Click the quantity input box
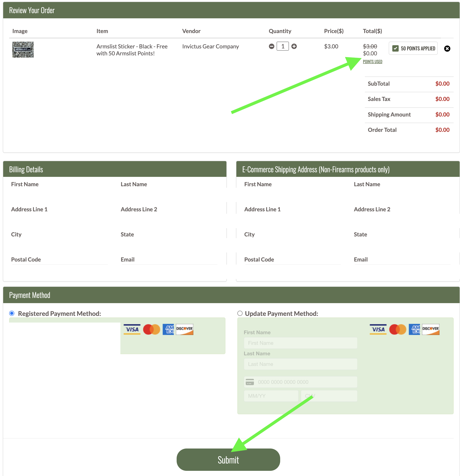This screenshot has width=460, height=476. click(283, 46)
